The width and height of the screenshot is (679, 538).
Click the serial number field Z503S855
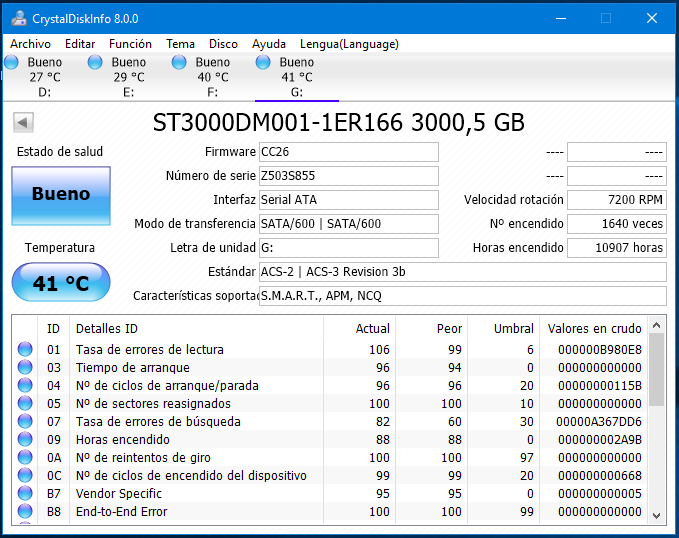(349, 176)
